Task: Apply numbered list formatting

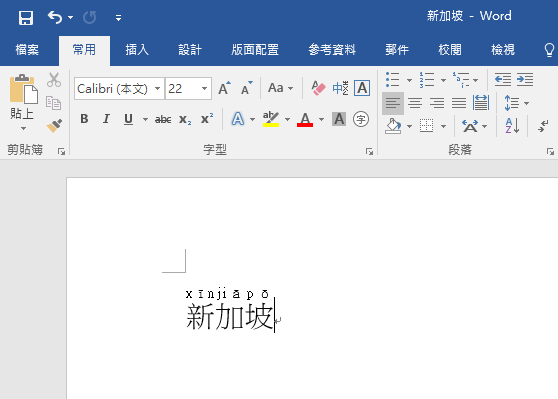Action: click(427, 80)
